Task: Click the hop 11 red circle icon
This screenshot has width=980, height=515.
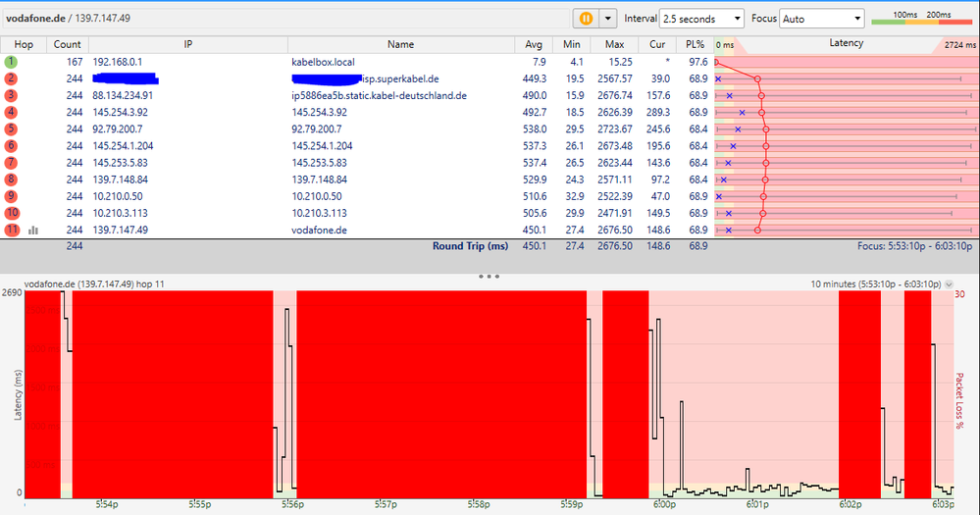Action: (x=12, y=230)
